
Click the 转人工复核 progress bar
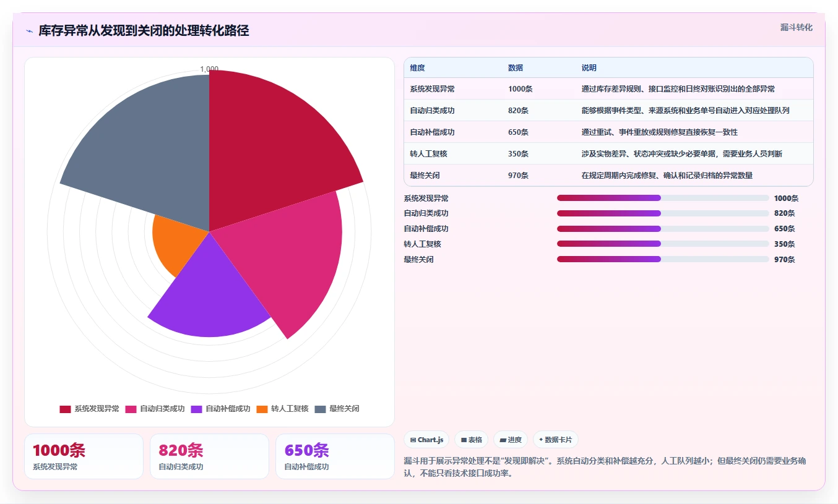663,244
